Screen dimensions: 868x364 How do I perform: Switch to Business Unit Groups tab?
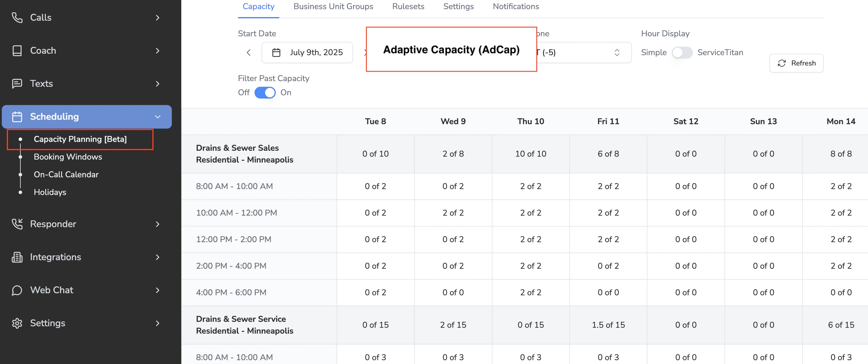pos(333,7)
